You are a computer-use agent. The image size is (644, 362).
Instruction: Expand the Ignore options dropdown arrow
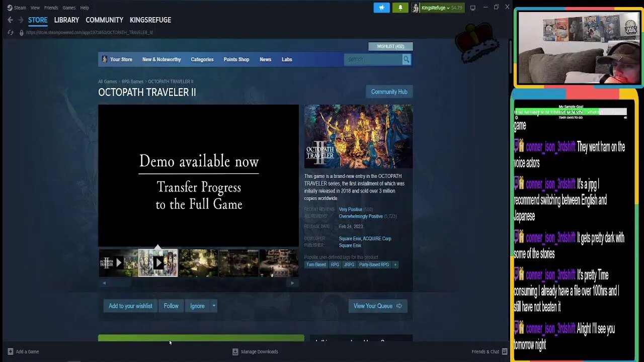point(214,306)
